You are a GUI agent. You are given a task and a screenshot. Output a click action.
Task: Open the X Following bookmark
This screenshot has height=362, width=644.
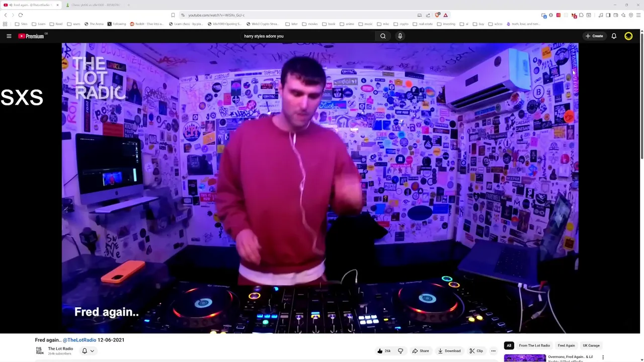click(117, 24)
